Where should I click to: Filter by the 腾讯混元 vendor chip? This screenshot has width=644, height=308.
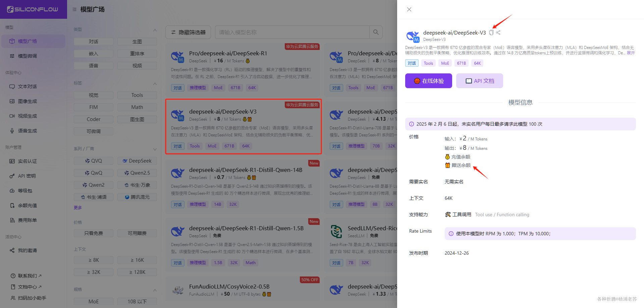point(137,197)
